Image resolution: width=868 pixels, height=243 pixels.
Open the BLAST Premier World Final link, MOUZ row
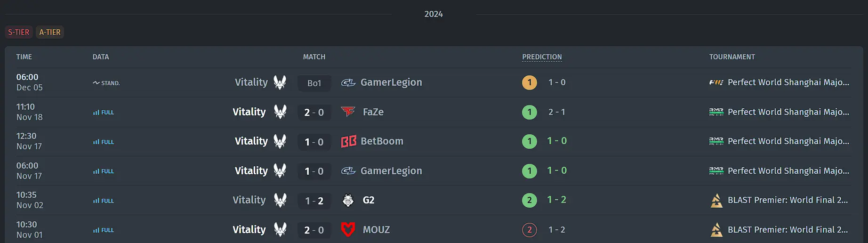click(x=780, y=230)
